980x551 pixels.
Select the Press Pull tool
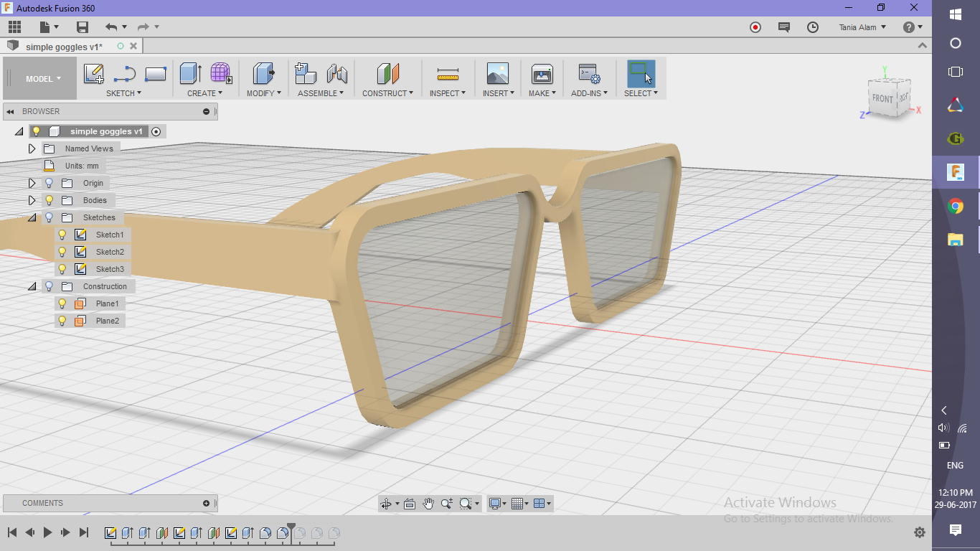point(264,73)
